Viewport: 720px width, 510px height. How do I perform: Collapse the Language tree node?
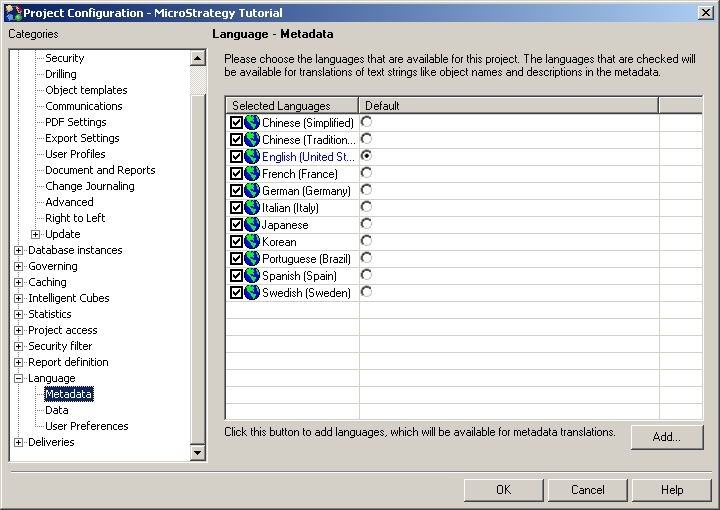tap(18, 378)
